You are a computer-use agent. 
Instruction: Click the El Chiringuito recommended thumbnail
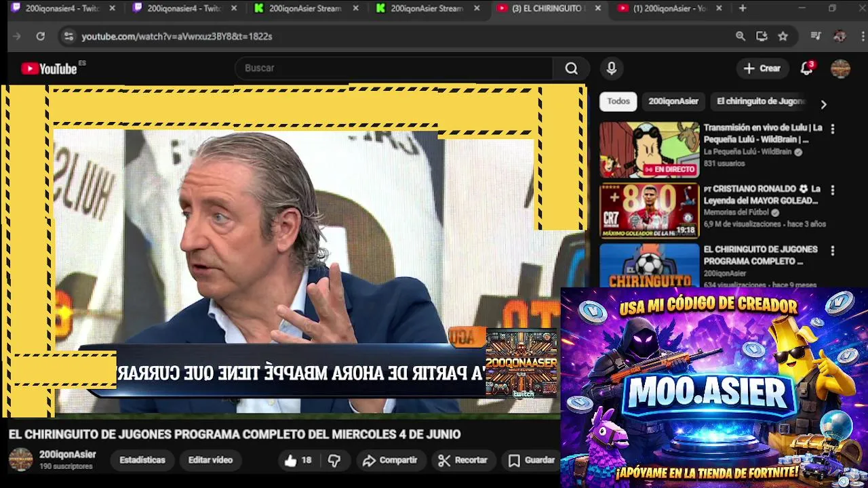point(649,265)
